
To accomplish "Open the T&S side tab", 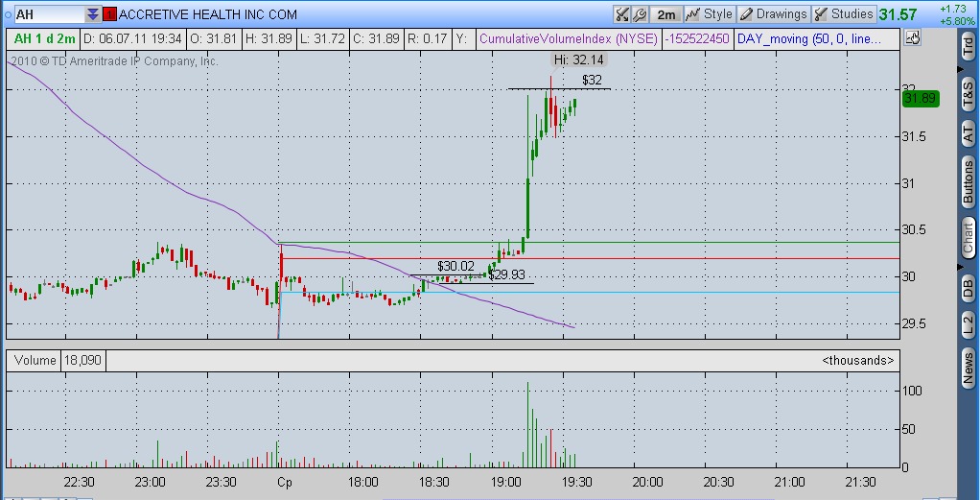I will tap(968, 93).
